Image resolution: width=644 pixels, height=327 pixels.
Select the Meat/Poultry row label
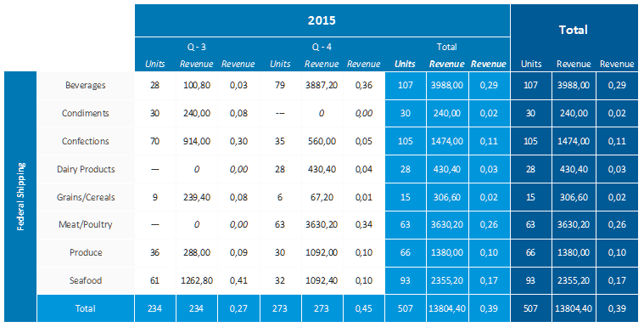click(86, 224)
